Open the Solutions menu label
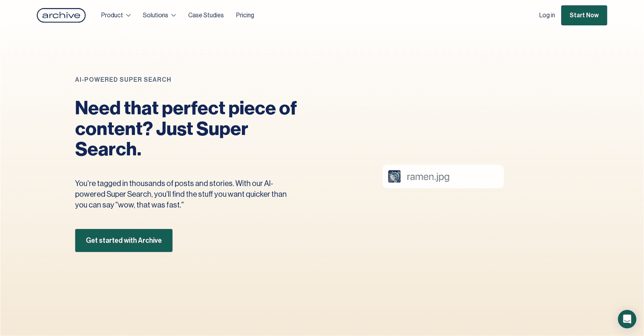The width and height of the screenshot is (644, 336). tap(155, 15)
